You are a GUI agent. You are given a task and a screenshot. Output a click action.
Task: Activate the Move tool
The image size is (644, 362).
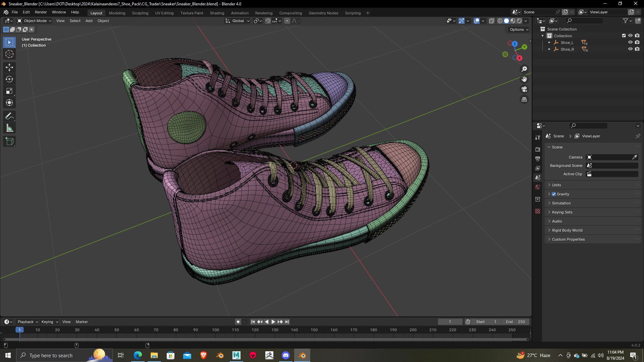(9, 67)
